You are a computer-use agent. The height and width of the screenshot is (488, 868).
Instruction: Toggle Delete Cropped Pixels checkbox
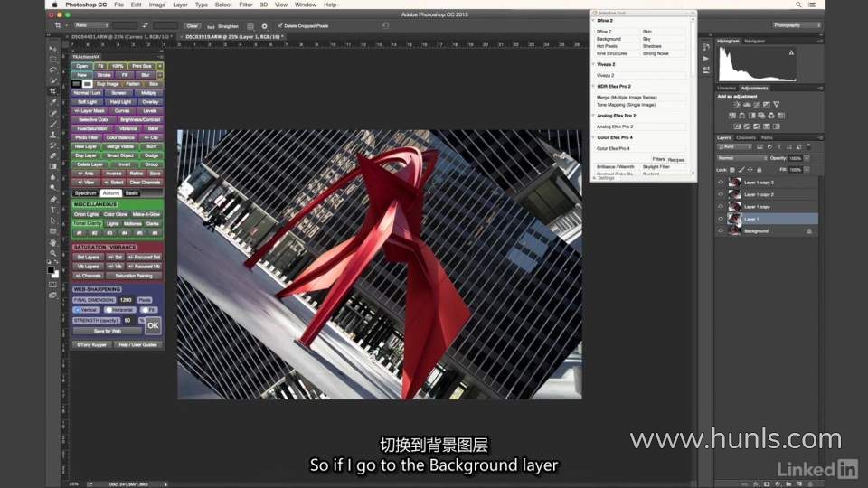click(x=280, y=25)
